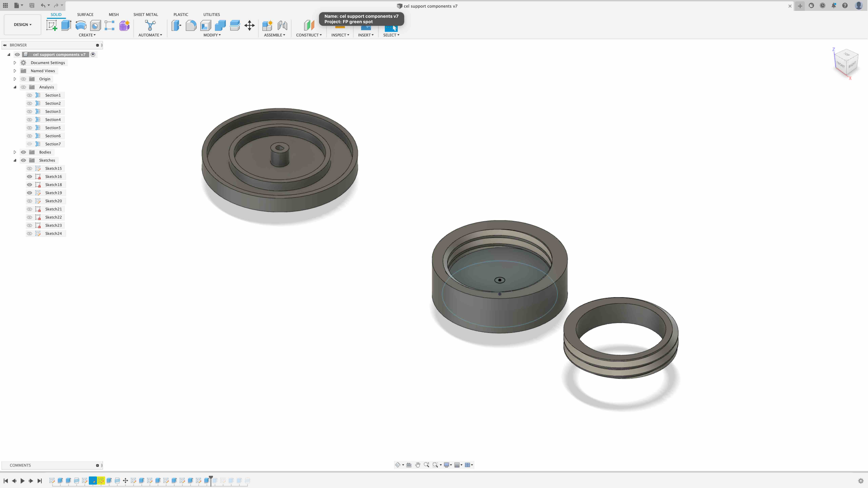The image size is (868, 488).
Task: Open the MODIFY dropdown menu
Action: coord(212,35)
